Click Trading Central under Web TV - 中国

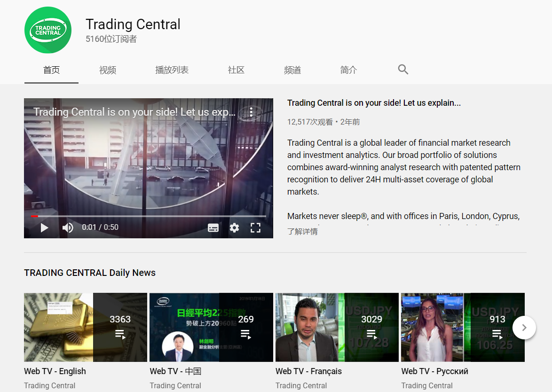click(175, 386)
